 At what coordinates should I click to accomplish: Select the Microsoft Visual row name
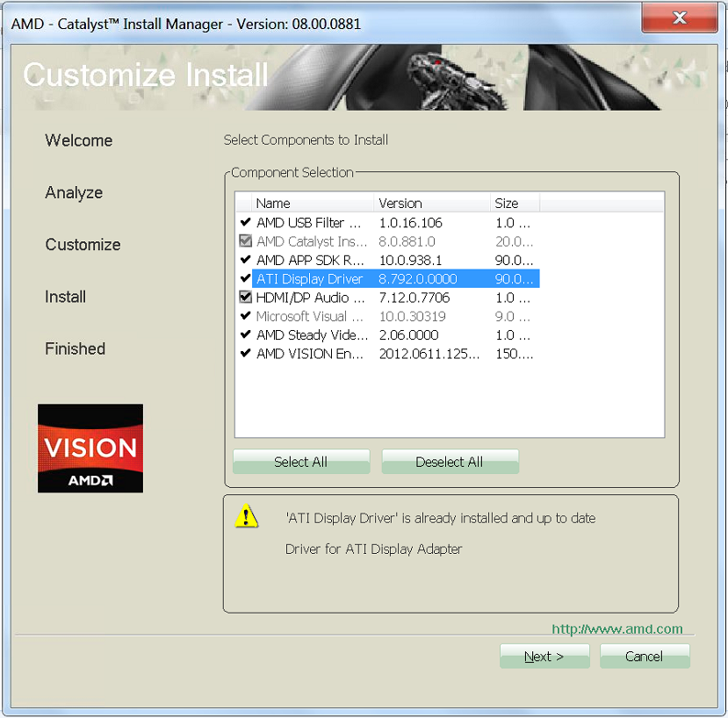pyautogui.click(x=310, y=317)
